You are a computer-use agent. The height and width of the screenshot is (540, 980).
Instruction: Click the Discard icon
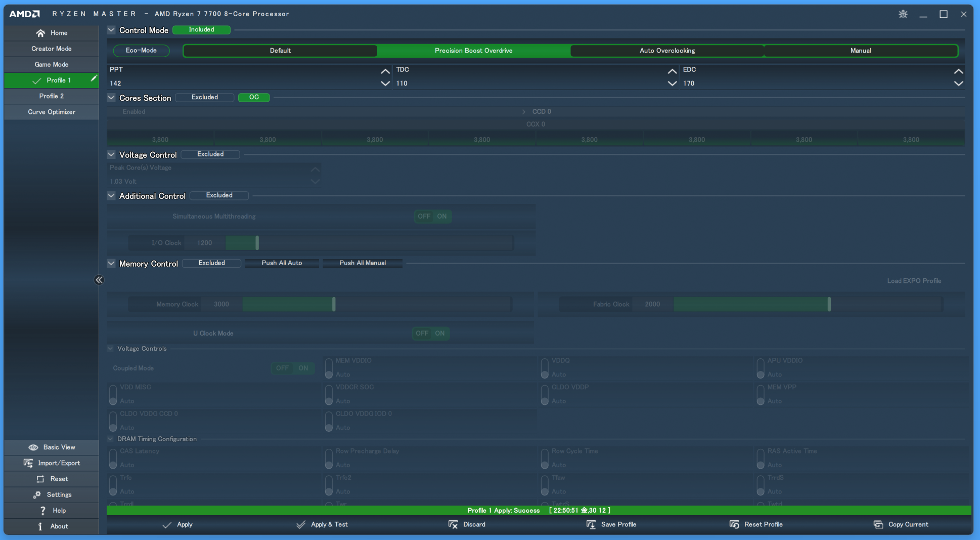tap(453, 525)
